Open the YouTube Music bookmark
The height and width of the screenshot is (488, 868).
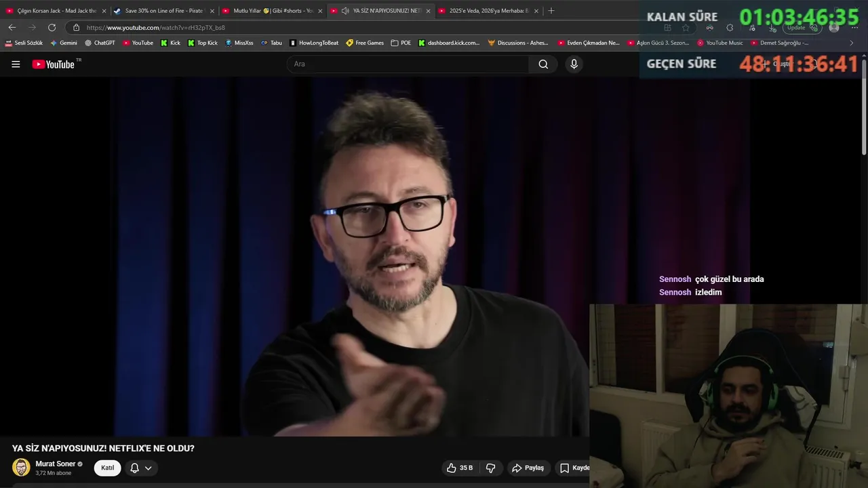pyautogui.click(x=719, y=43)
